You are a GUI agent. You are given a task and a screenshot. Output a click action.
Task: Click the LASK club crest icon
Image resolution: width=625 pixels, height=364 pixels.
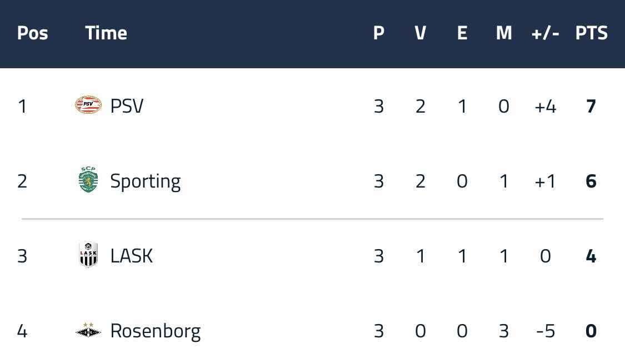click(x=88, y=255)
